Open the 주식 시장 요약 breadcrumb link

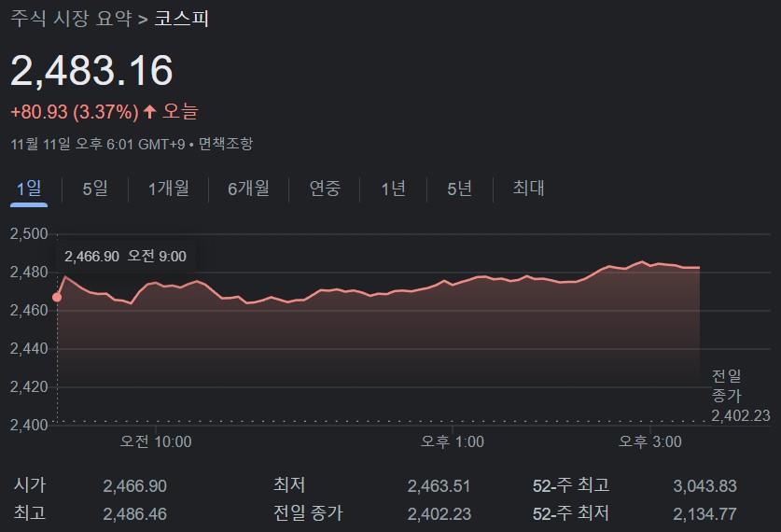click(x=71, y=19)
